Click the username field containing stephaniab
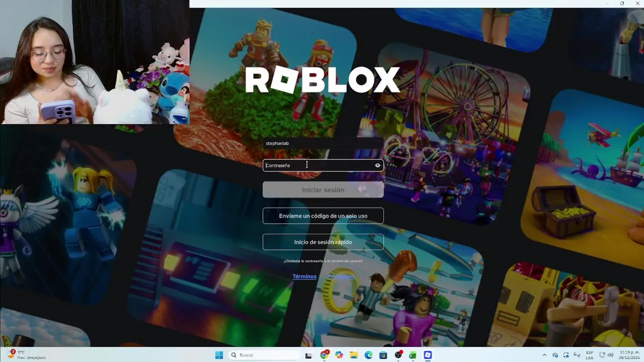The width and height of the screenshot is (644, 362). pyautogui.click(x=323, y=143)
